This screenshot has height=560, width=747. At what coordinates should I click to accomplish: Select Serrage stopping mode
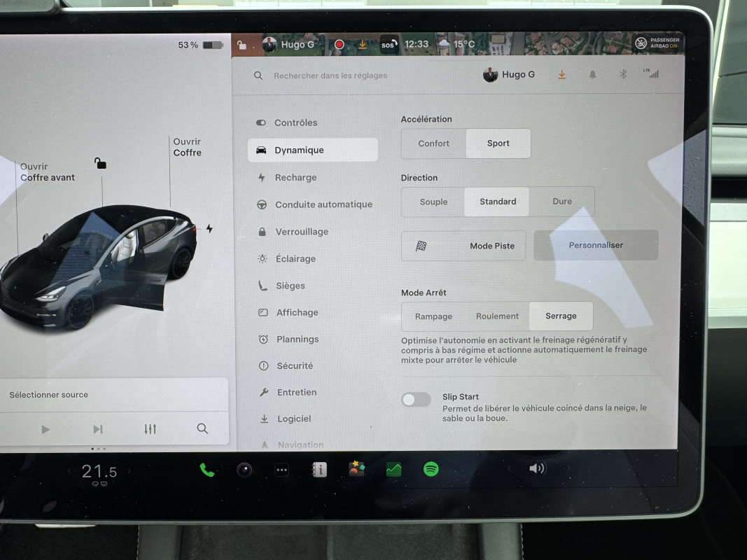pos(561,316)
